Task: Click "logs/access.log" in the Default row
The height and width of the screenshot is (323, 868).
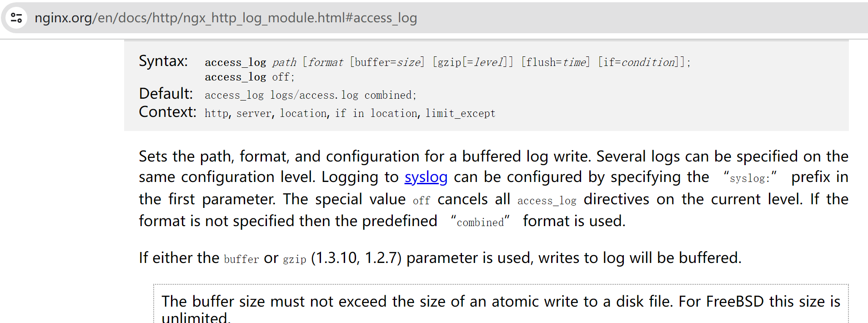Action: click(x=314, y=95)
